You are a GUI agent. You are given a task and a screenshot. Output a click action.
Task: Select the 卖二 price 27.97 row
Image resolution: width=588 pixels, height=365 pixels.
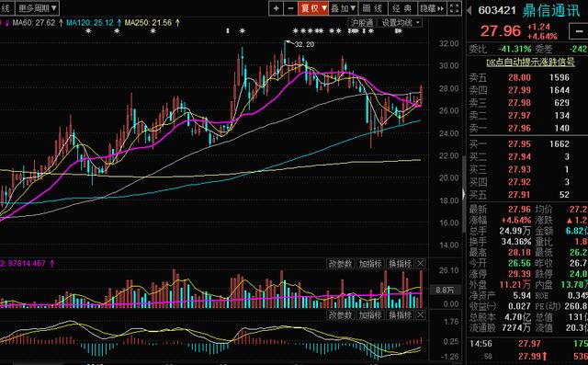coord(527,116)
